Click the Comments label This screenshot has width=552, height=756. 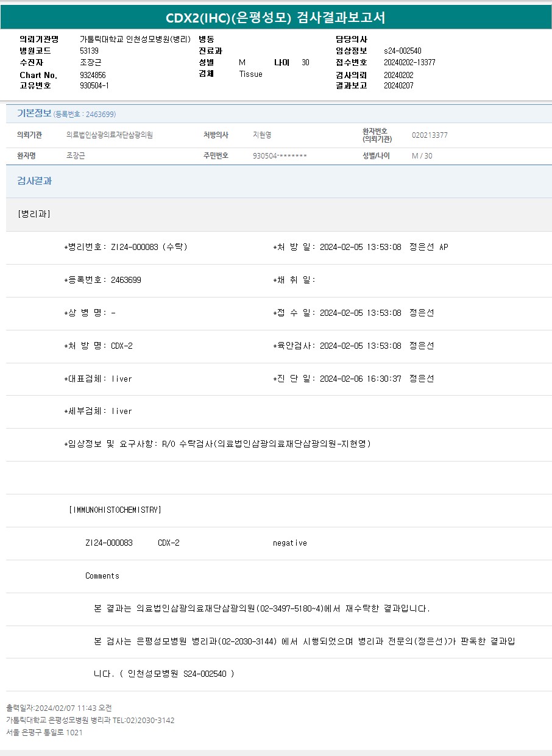[x=102, y=576]
